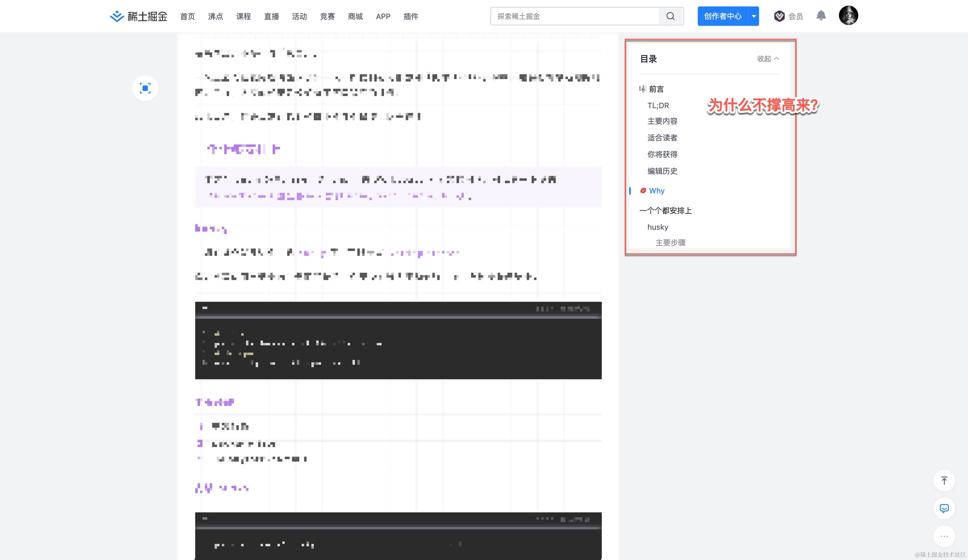Image resolution: width=968 pixels, height=560 pixels.
Task: Click the search magnifier icon
Action: [670, 16]
